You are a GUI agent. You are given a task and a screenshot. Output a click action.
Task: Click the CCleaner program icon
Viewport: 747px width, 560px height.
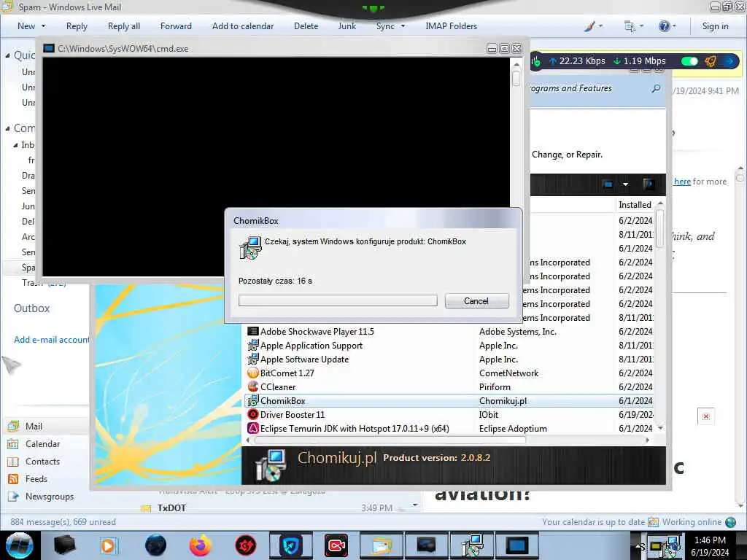coord(253,386)
